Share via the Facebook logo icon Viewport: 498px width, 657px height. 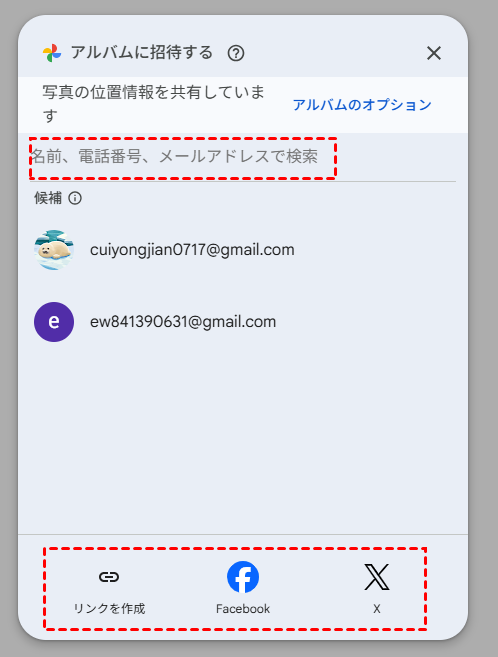pyautogui.click(x=243, y=577)
